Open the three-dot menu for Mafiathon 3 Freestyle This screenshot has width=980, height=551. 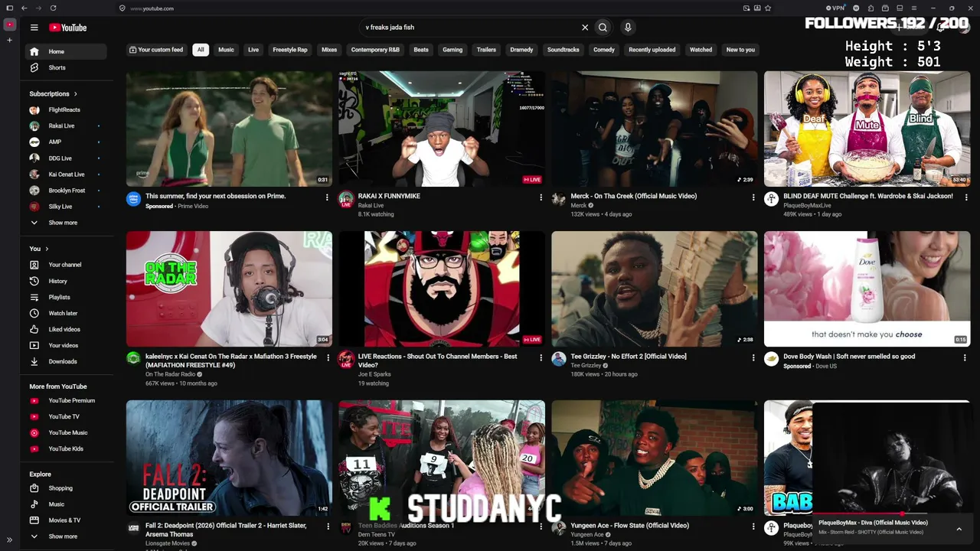click(x=328, y=357)
